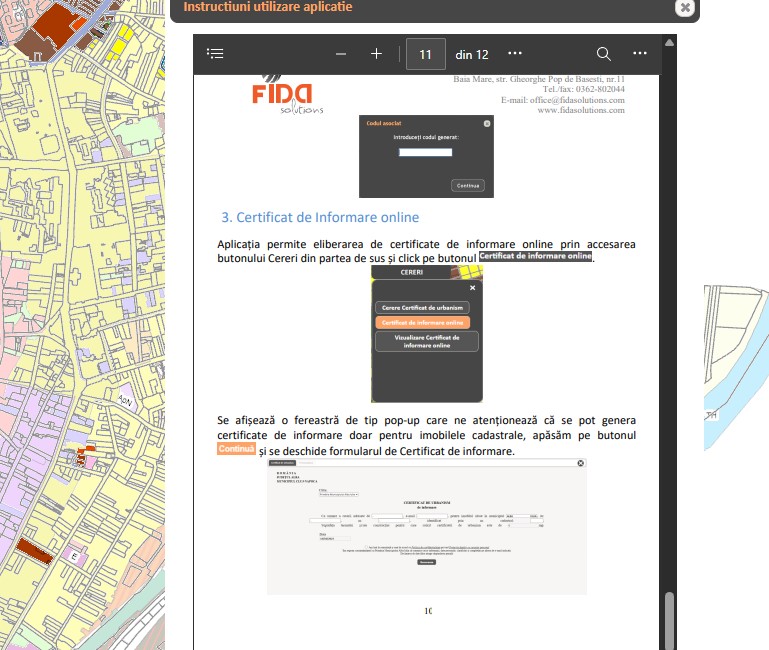Click the code input field in Codul asociat image
This screenshot has height=650, width=769.
425,153
